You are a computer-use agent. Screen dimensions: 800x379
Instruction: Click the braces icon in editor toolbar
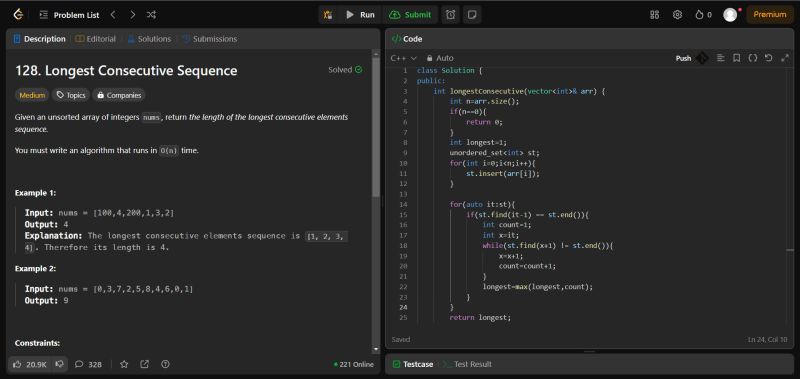coord(753,58)
